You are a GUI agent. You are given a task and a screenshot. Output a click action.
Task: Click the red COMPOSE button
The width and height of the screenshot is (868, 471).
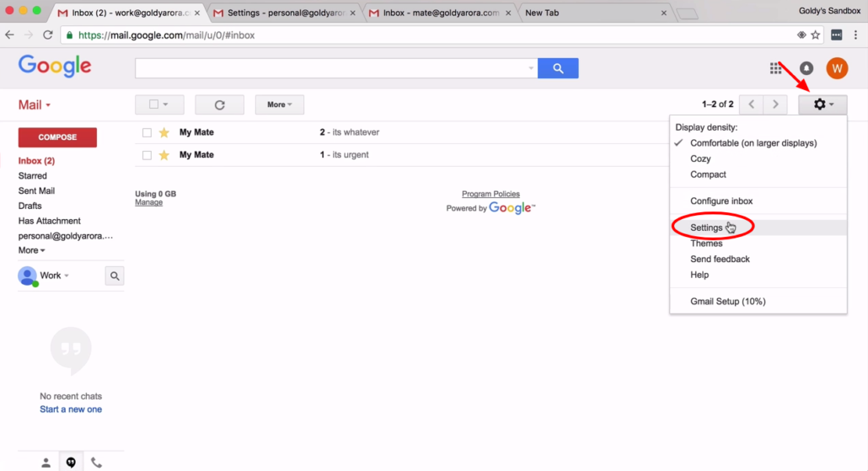57,137
